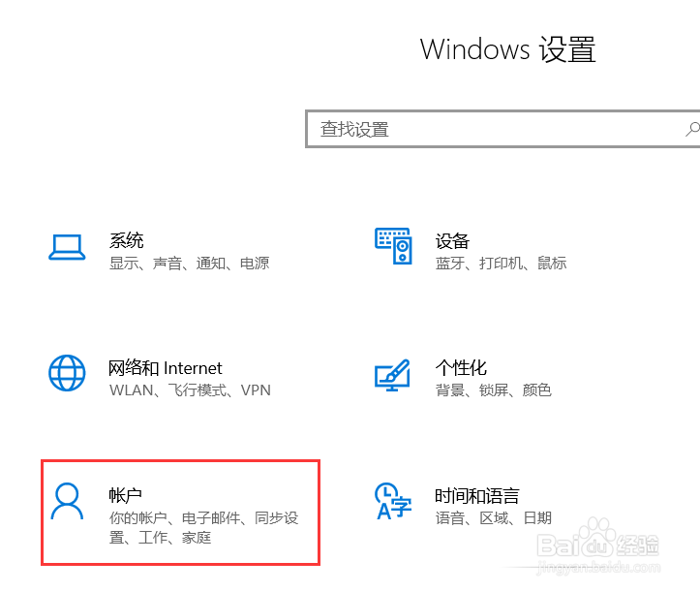The image size is (700, 592).
Task: Click the globe icon for 网络和 Internet
Action: [67, 373]
